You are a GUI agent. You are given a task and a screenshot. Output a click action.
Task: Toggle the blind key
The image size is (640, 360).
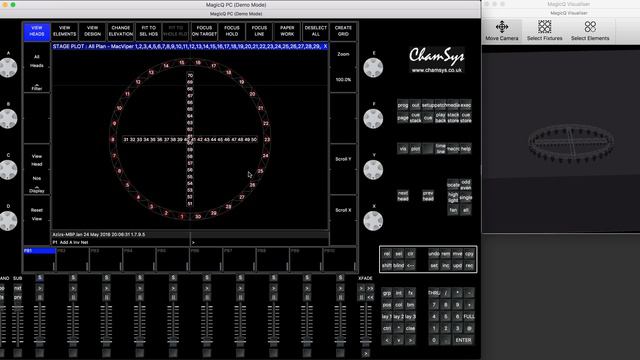click(x=398, y=266)
